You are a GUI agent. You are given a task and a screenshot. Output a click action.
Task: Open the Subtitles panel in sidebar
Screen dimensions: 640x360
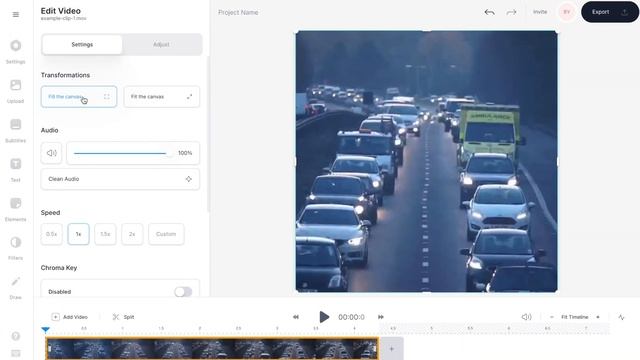click(x=16, y=131)
